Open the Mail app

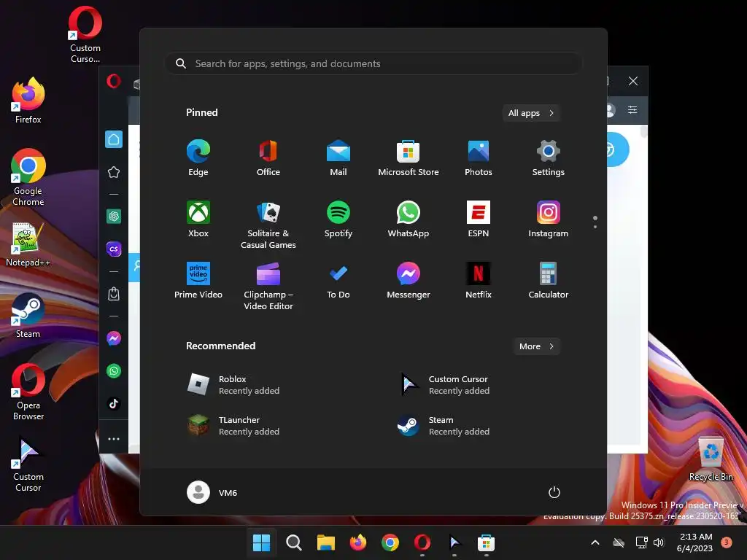point(338,158)
